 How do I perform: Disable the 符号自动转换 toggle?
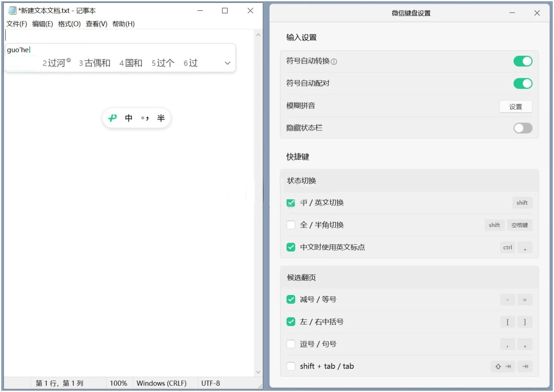(523, 61)
